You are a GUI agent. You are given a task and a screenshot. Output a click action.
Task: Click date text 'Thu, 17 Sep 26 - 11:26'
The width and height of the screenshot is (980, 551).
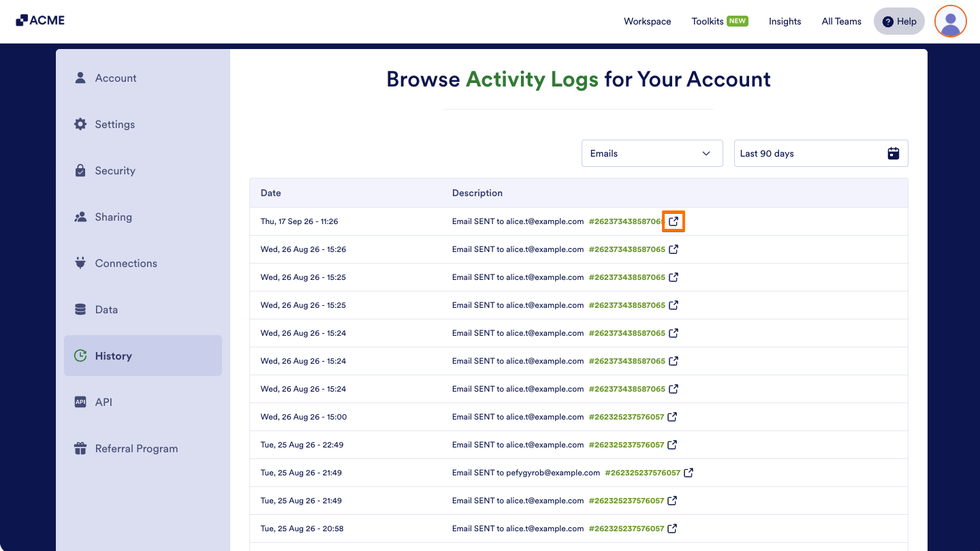point(299,221)
